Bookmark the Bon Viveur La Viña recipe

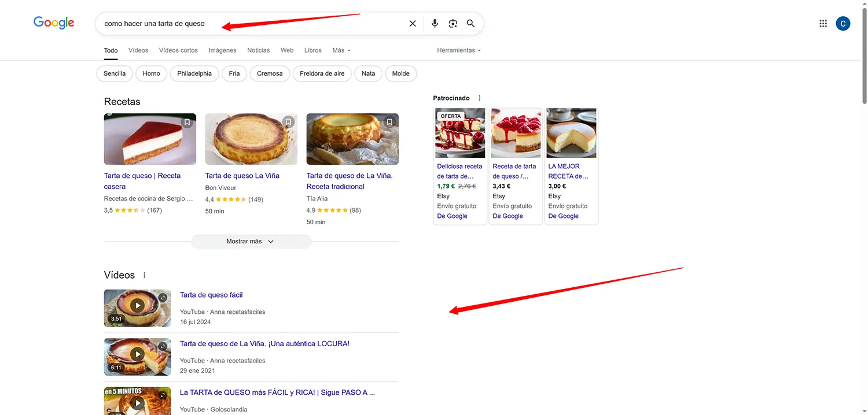(288, 123)
